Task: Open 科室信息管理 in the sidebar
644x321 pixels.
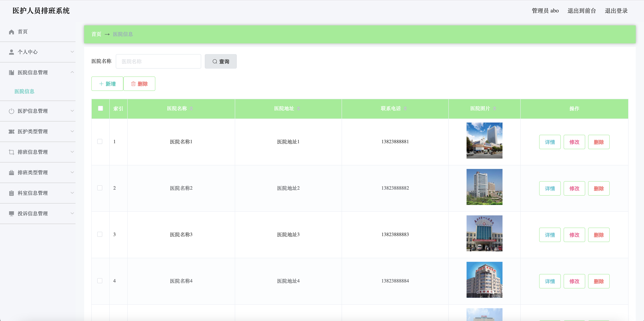Action: [x=38, y=193]
